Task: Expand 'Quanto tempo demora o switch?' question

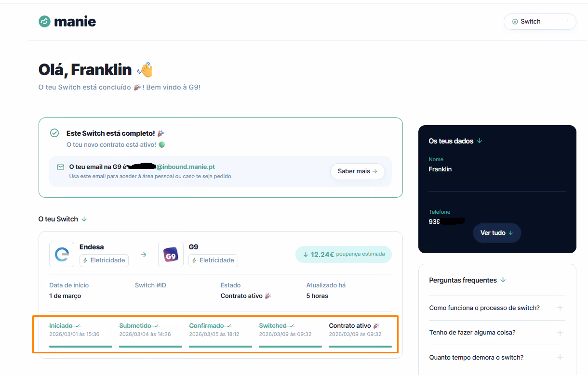Action: 497,358
